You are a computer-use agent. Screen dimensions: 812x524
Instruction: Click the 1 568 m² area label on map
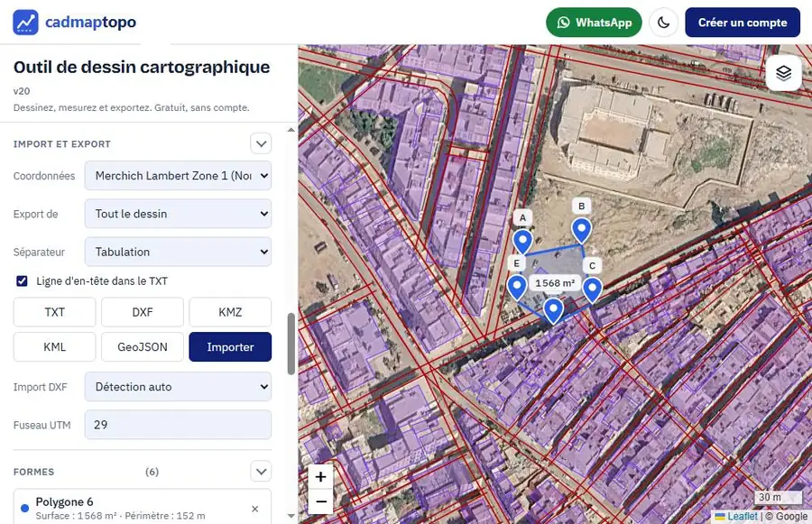click(555, 283)
